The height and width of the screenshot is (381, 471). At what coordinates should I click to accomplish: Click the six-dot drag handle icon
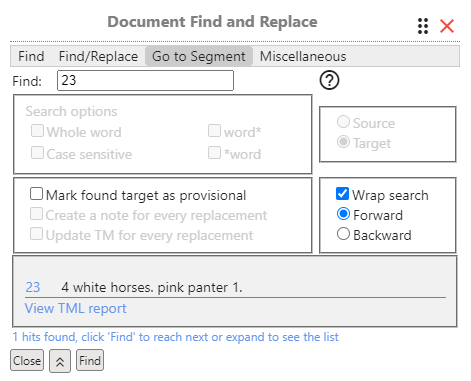[423, 26]
